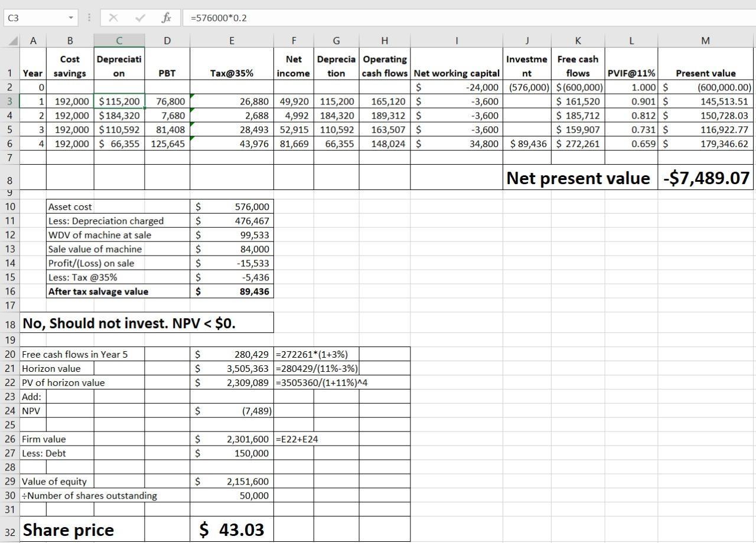The height and width of the screenshot is (543, 756).
Task: Select the asset cost value 576,000
Action: coord(232,207)
